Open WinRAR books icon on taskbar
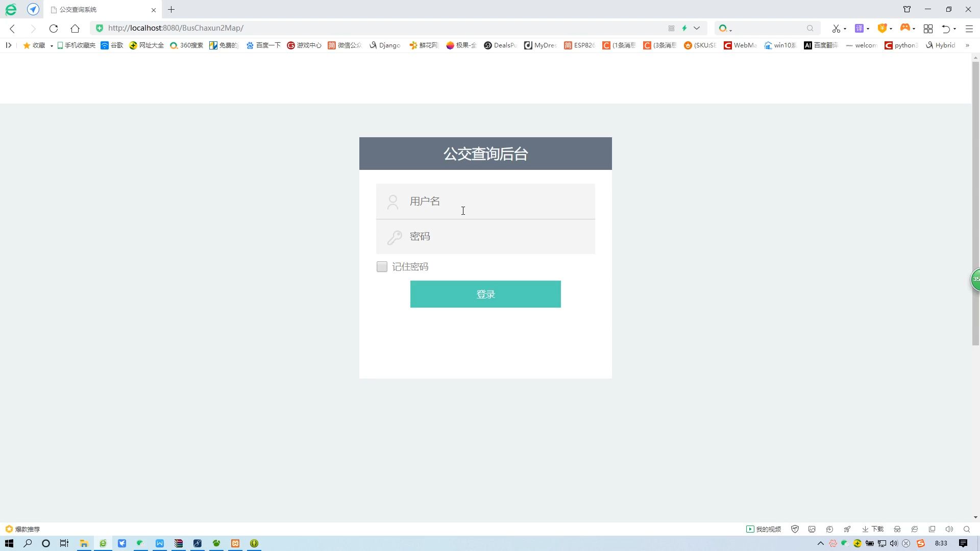Viewport: 980px width, 551px height. click(179, 543)
